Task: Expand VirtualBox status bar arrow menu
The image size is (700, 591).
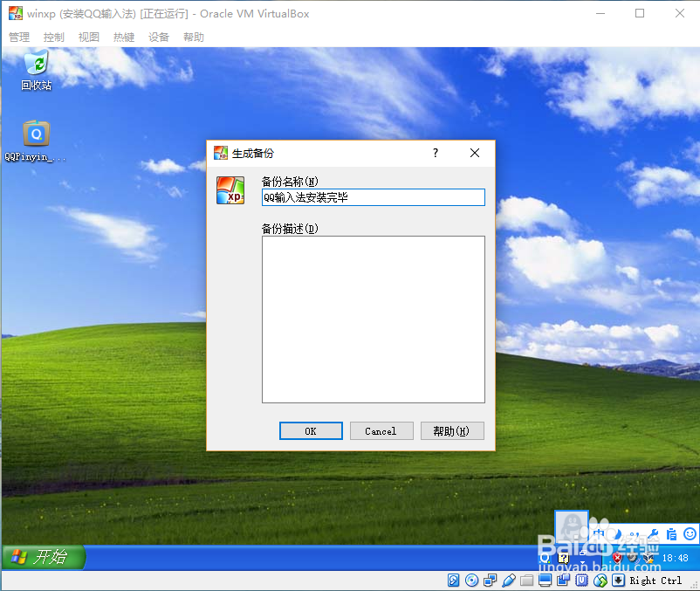Action: (617, 581)
